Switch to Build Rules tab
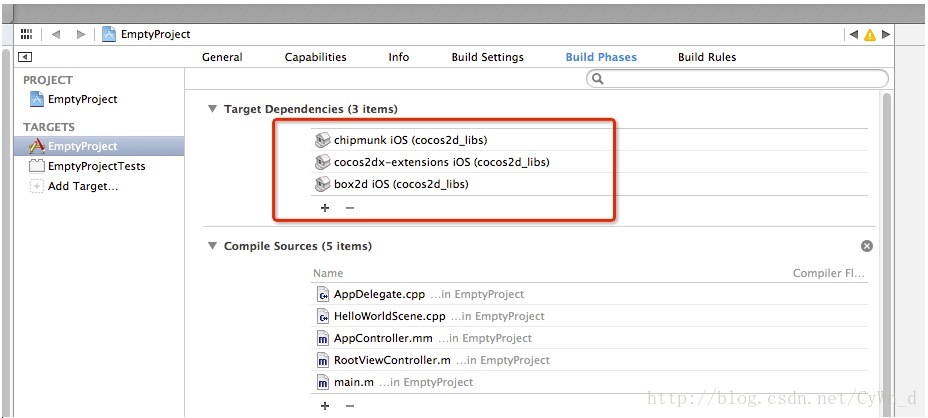Image resolution: width=928 pixels, height=418 pixels. coord(707,57)
